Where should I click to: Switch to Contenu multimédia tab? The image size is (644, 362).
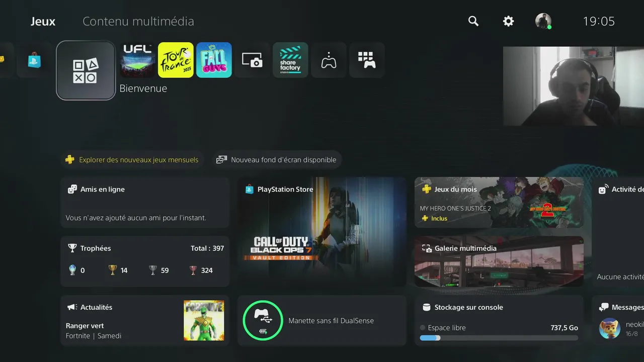point(138,22)
